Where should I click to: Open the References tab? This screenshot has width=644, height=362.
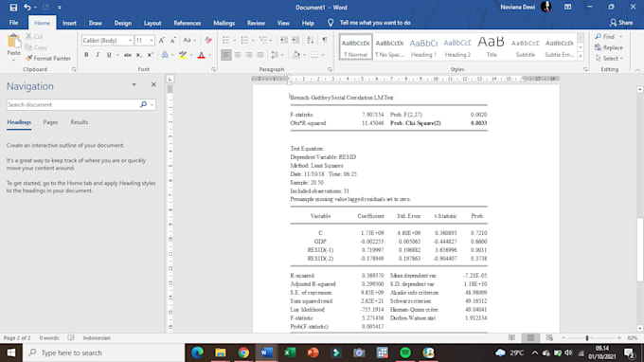pos(188,23)
